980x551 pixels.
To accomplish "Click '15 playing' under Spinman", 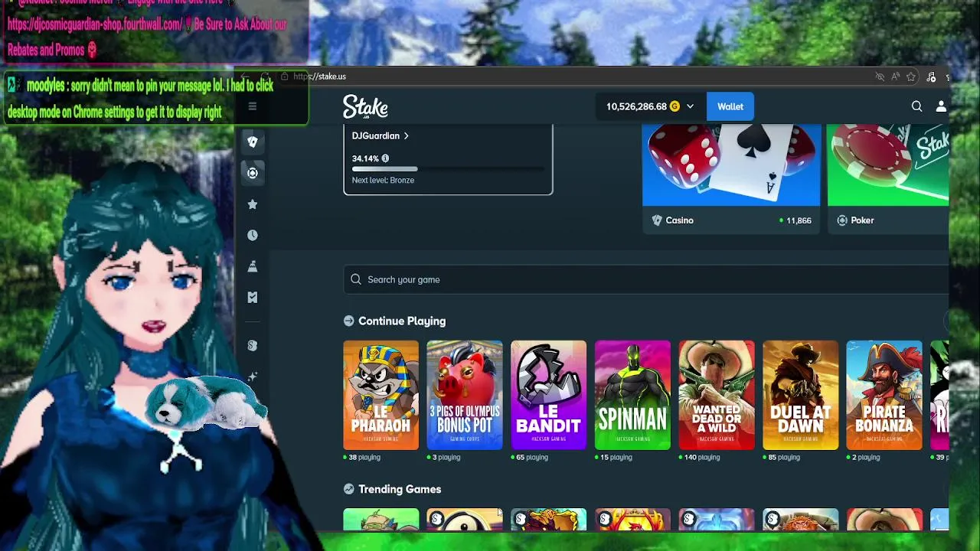I will (616, 458).
